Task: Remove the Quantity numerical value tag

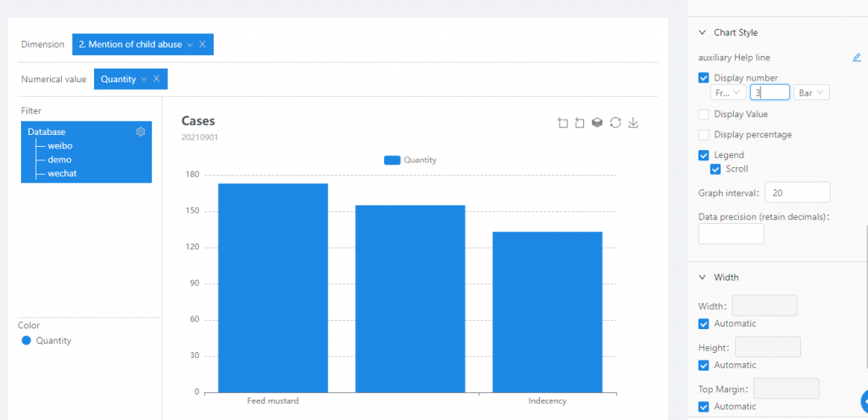Action: click(156, 79)
